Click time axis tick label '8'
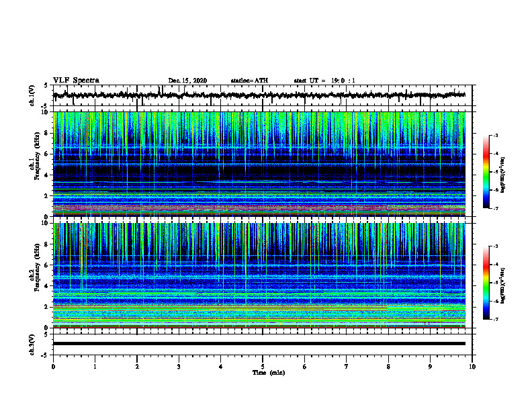This screenshot has width=532, height=411. (388, 367)
